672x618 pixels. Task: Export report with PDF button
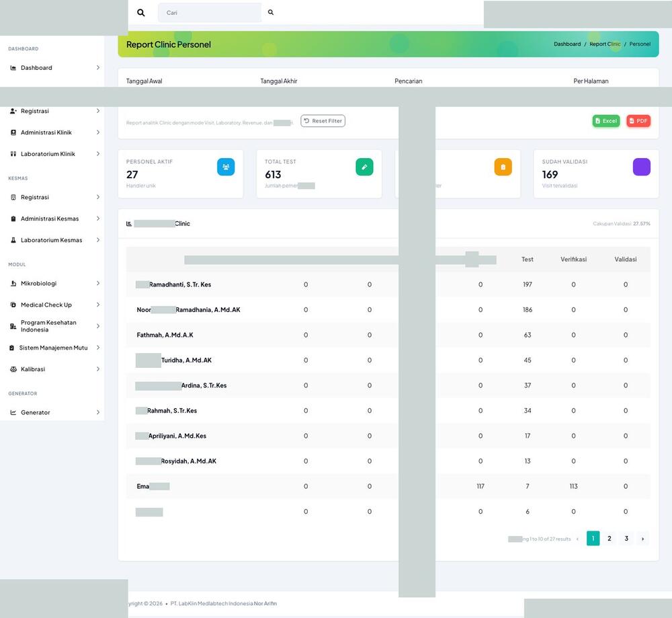pos(638,121)
